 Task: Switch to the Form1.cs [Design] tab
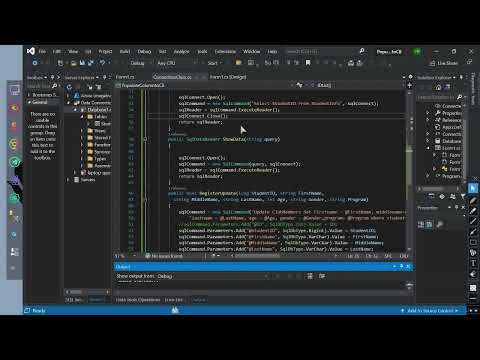[228, 77]
